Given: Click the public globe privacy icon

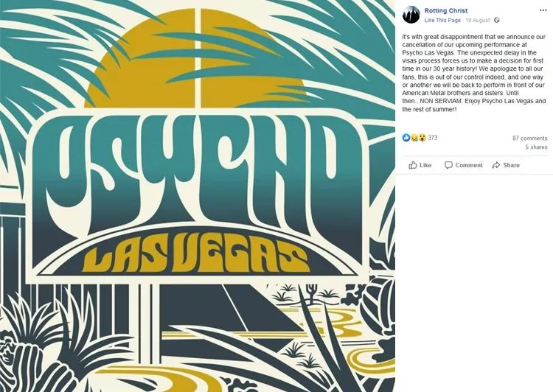Looking at the screenshot, I should click(x=496, y=20).
